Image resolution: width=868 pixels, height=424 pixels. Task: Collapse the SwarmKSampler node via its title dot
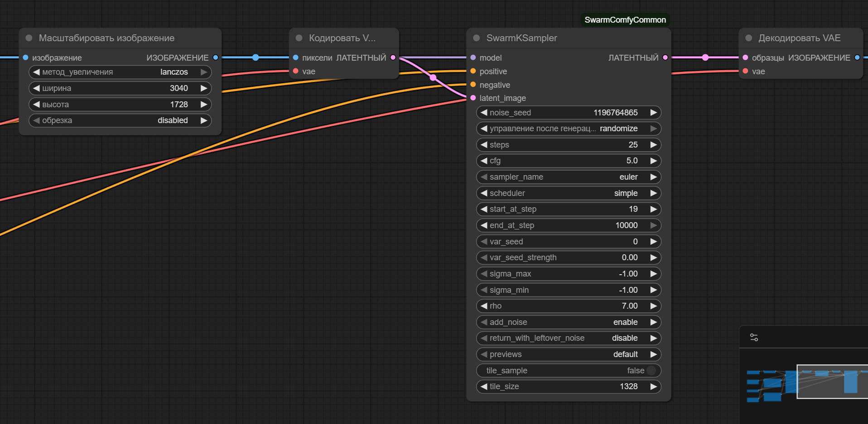click(x=476, y=38)
